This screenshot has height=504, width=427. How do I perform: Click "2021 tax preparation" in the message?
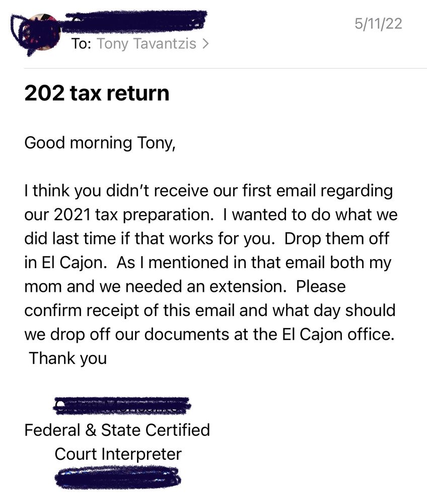(116, 215)
